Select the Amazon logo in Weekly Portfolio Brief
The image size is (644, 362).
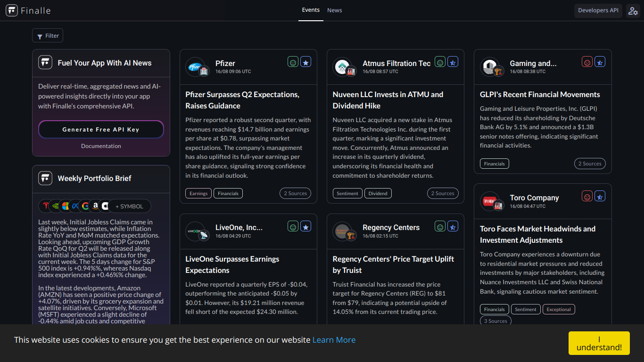[x=95, y=206]
